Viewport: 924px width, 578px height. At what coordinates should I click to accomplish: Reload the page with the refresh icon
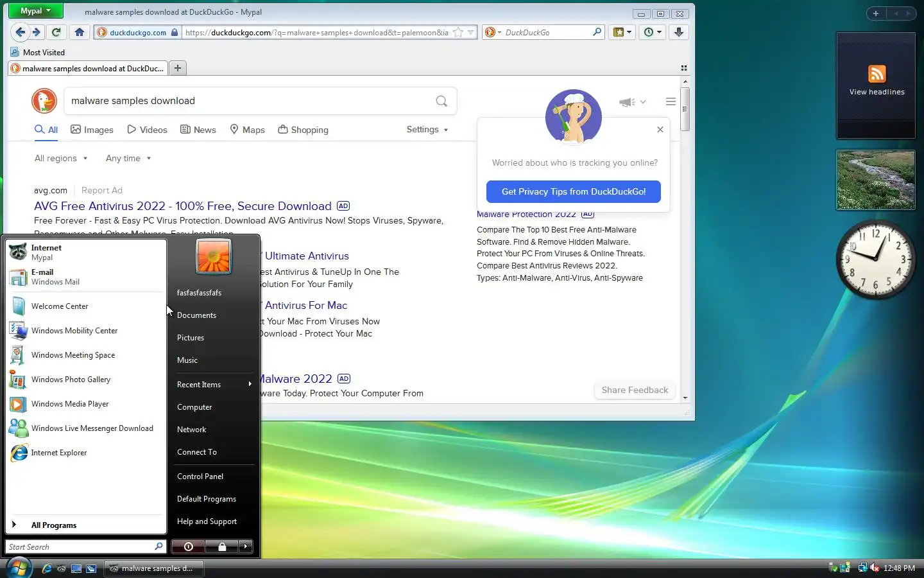tap(56, 32)
